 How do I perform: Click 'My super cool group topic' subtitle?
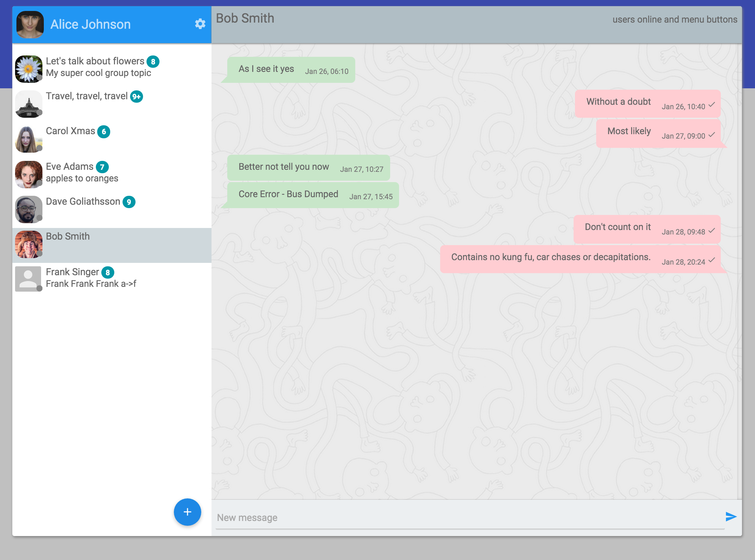coord(99,73)
